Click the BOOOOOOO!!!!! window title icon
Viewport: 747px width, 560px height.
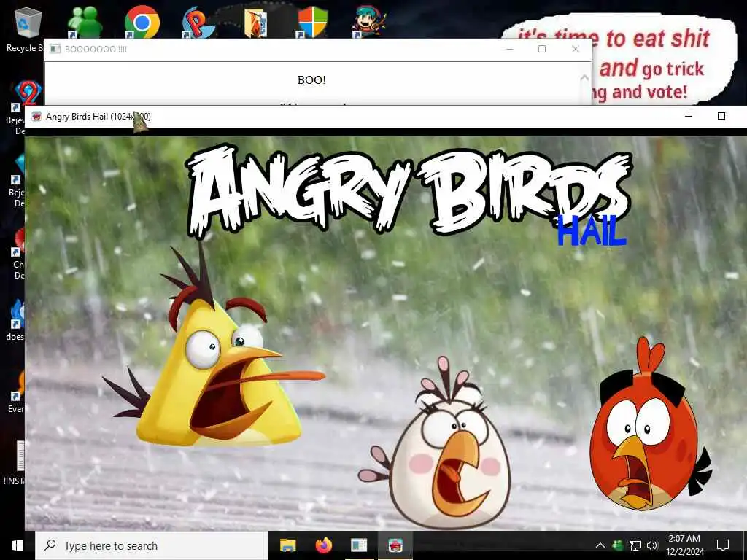coord(55,49)
